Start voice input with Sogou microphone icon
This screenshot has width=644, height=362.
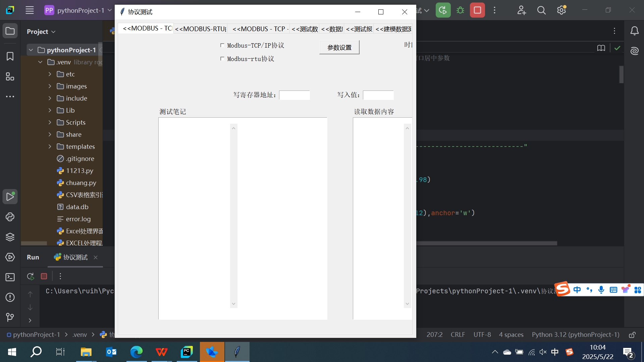[601, 290]
